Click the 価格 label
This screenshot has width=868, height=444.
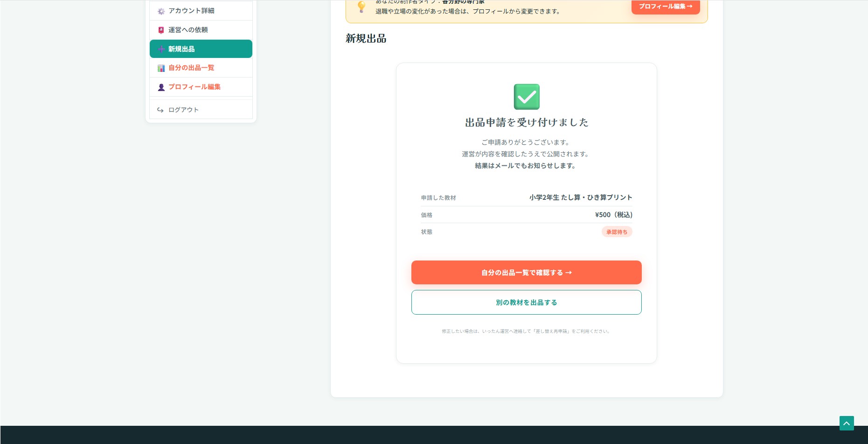point(427,215)
